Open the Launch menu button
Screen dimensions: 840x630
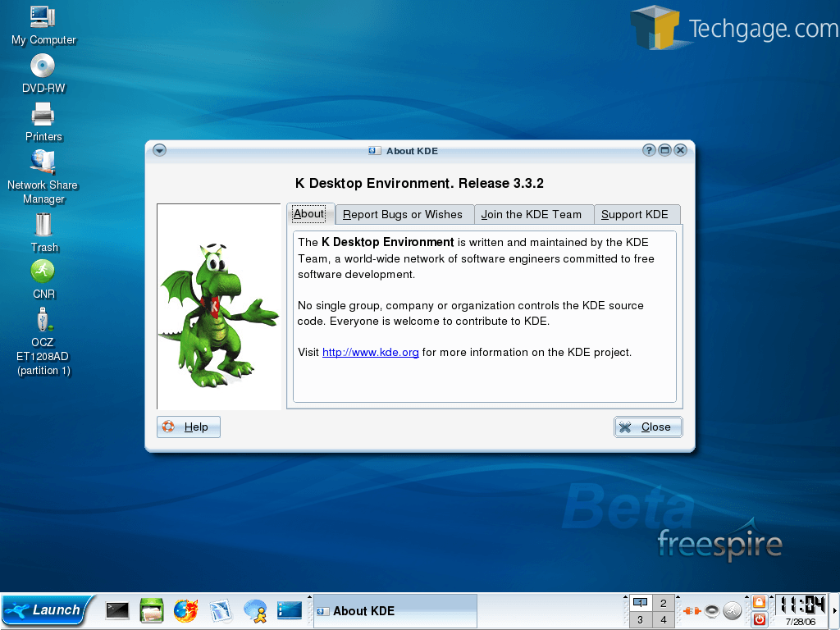tap(47, 610)
